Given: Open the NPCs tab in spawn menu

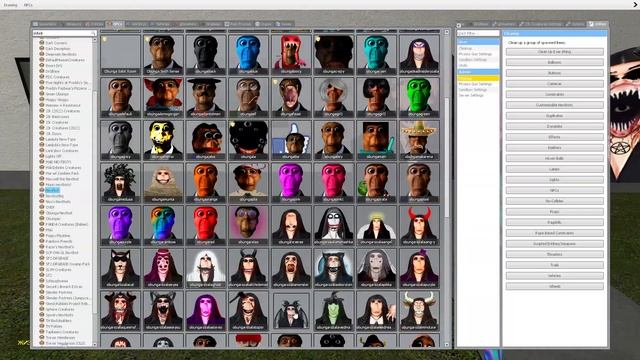Looking at the screenshot, I should (x=115, y=24).
